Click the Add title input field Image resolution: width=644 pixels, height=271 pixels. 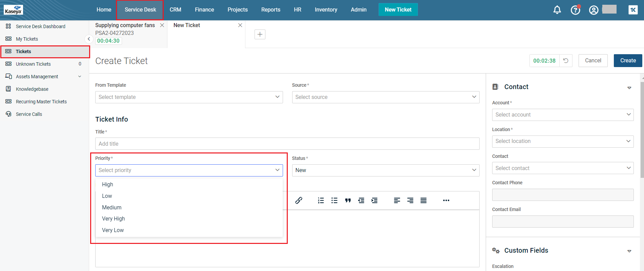point(287,144)
